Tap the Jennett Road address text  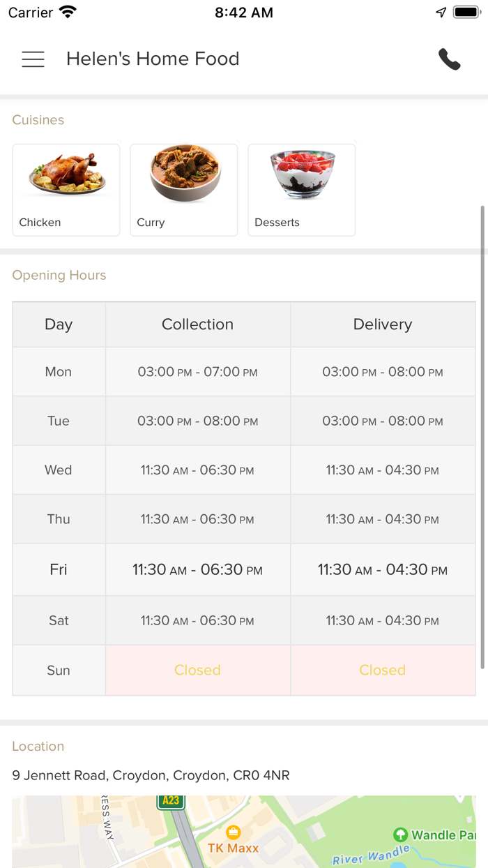click(x=151, y=775)
